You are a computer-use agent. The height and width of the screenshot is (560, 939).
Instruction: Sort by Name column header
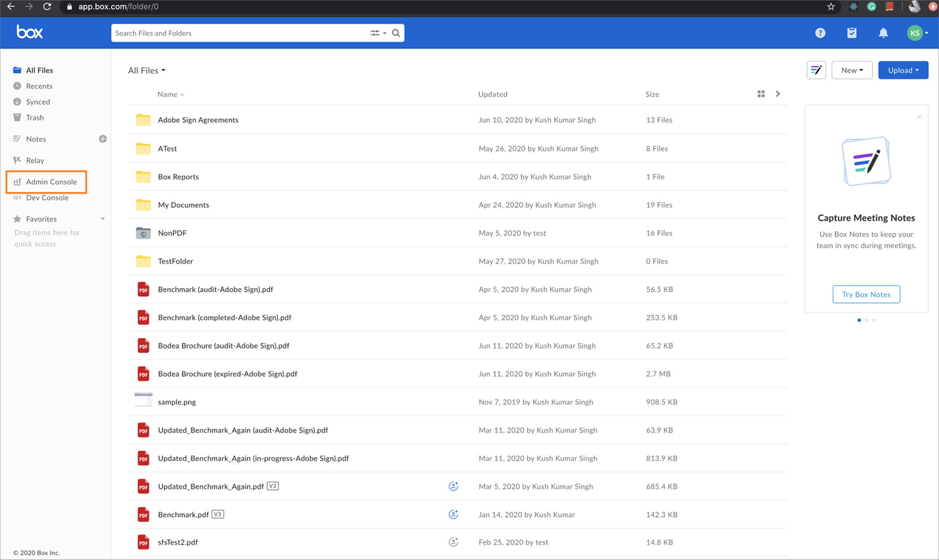click(x=170, y=94)
